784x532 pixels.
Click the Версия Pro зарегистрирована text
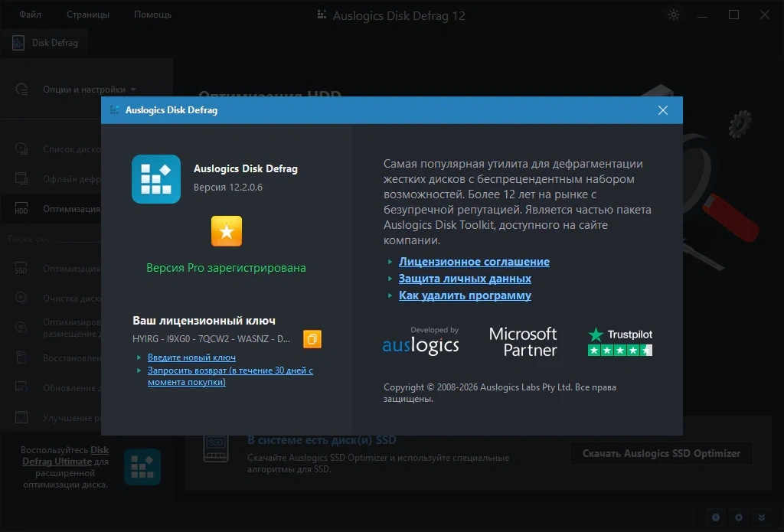pos(226,268)
